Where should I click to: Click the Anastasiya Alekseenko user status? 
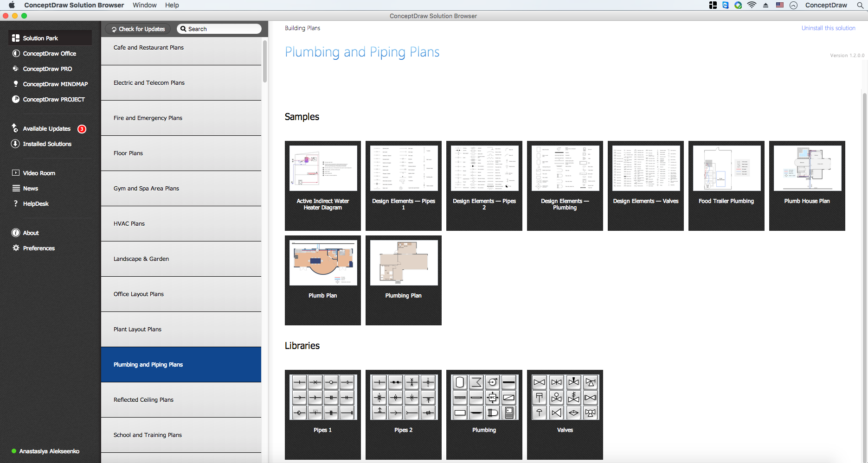click(45, 451)
